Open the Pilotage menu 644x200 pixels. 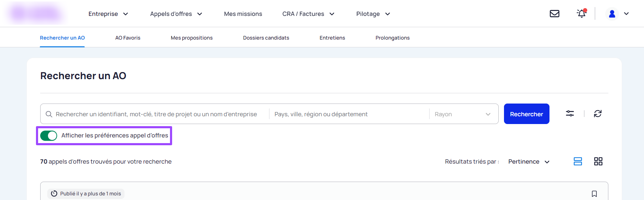point(373,14)
